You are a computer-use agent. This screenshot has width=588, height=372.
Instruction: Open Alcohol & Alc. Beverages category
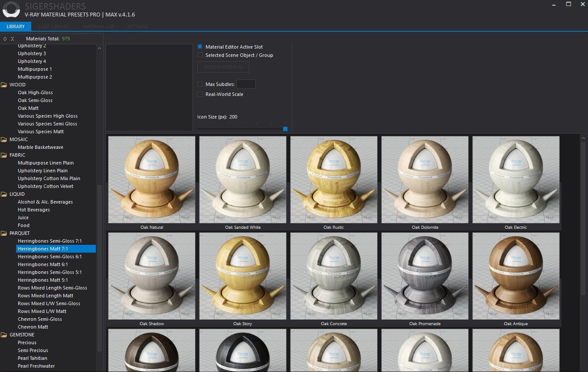(45, 202)
